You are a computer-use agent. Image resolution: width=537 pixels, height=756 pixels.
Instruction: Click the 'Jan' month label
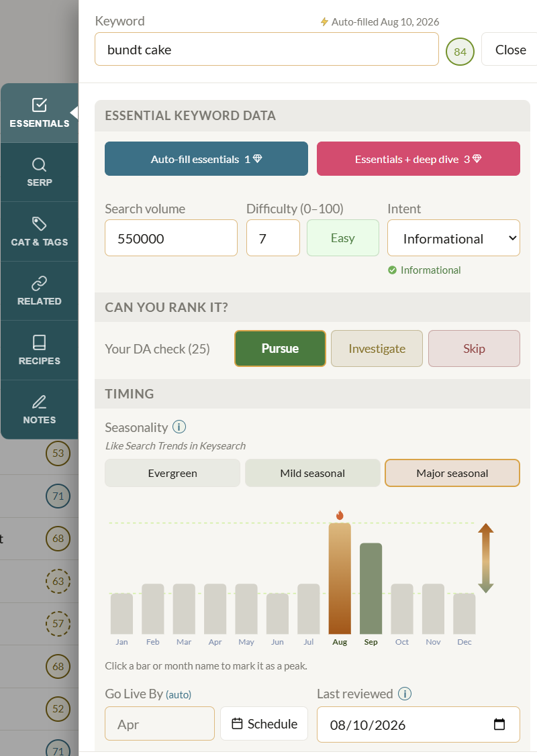coord(121,642)
